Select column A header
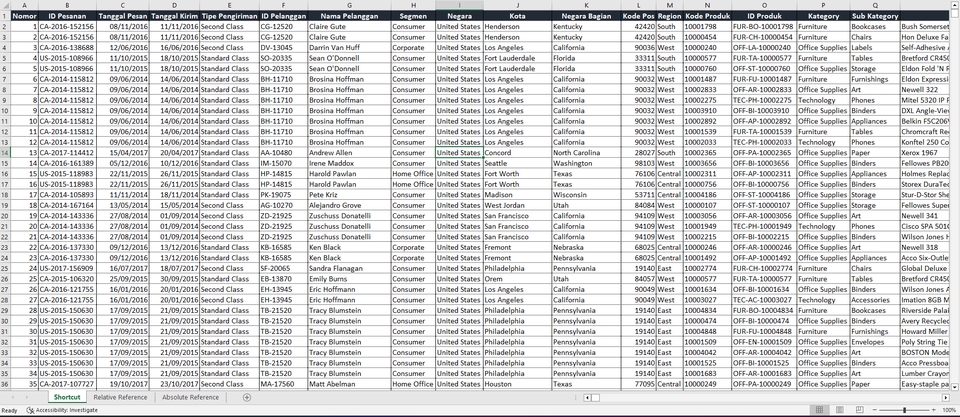This screenshot has height=417, width=960. click(x=24, y=6)
